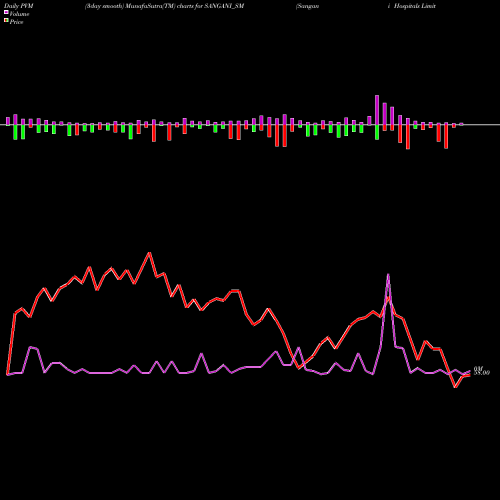Click the MunafaSutra charts for SANGANI_SM heading
This screenshot has width=500, height=500.
(x=164, y=6)
